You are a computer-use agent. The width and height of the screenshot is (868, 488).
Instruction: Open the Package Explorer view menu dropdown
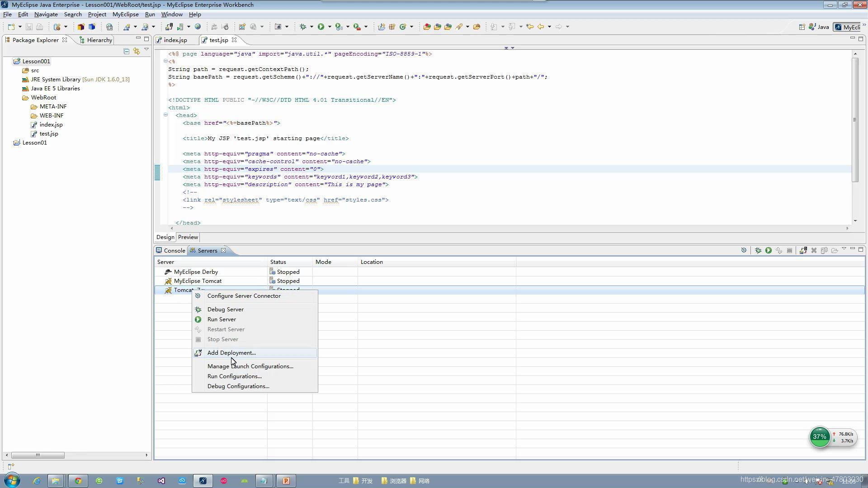click(x=146, y=49)
